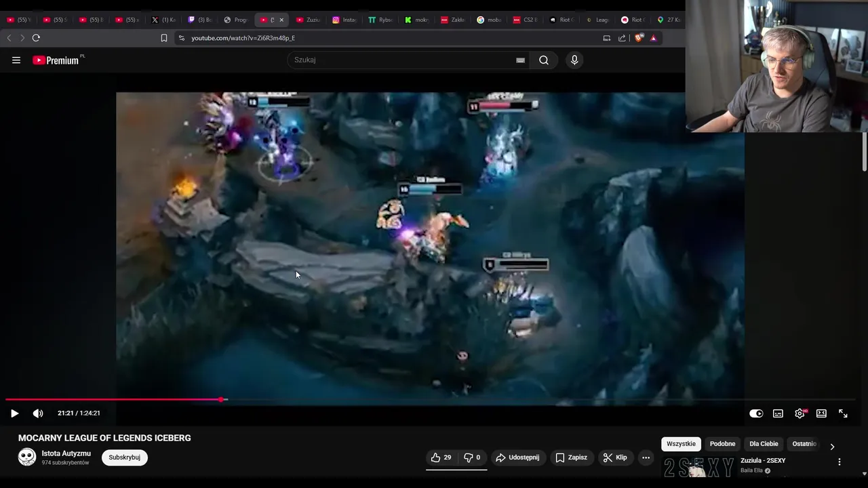The width and height of the screenshot is (868, 488).
Task: Switch to the Instagram browser tab
Action: pyautogui.click(x=345, y=20)
